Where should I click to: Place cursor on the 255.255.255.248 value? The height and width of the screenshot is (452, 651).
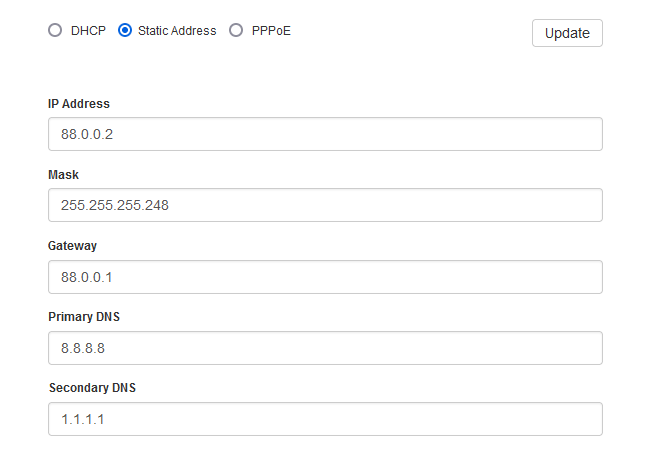point(114,205)
